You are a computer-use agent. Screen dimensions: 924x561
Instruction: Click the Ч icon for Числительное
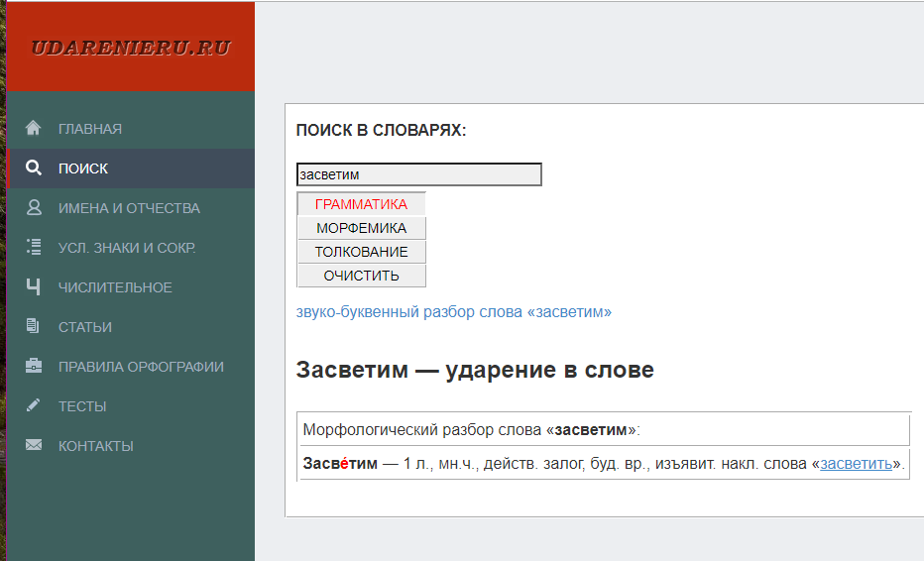click(x=34, y=287)
